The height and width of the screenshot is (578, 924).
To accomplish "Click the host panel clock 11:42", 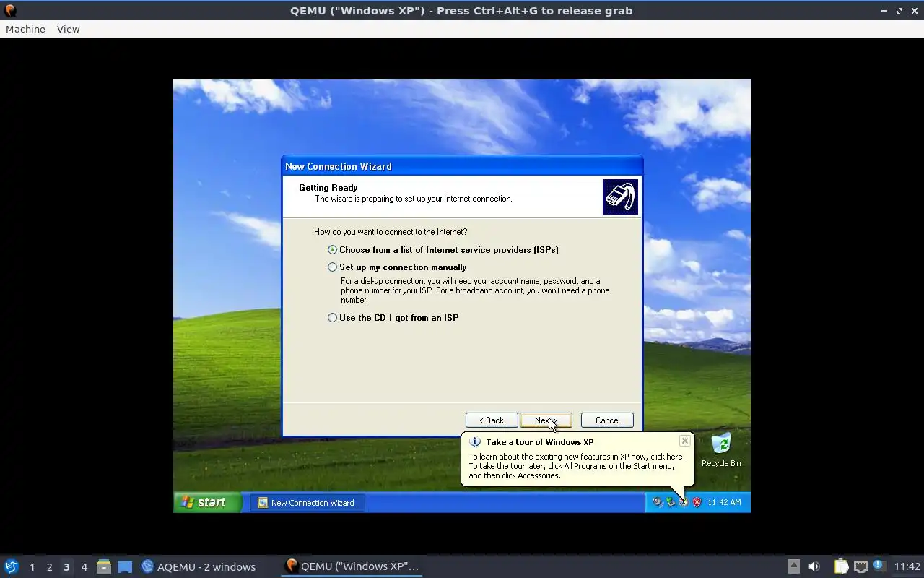I will (907, 566).
